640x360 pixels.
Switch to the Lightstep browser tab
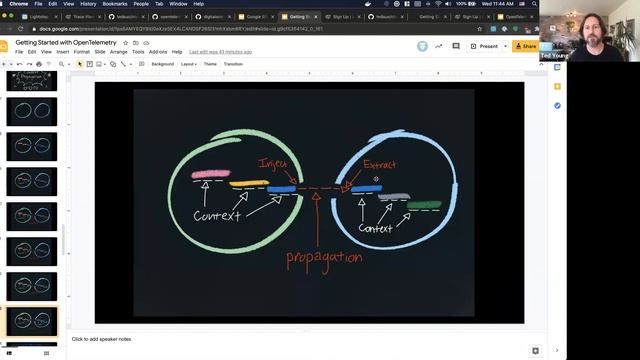[x=39, y=17]
